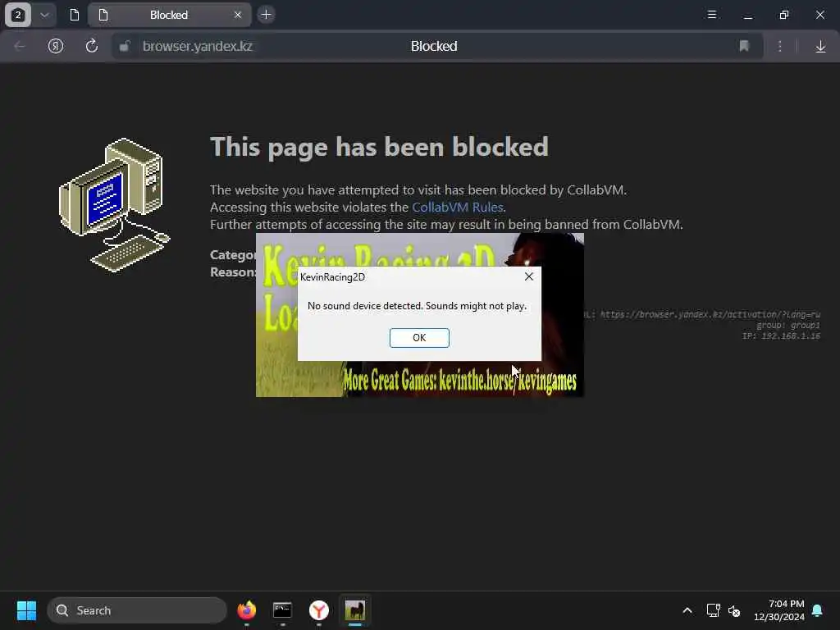Confirm the no sound device dialog with OK
This screenshot has height=630, width=840.
419,337
